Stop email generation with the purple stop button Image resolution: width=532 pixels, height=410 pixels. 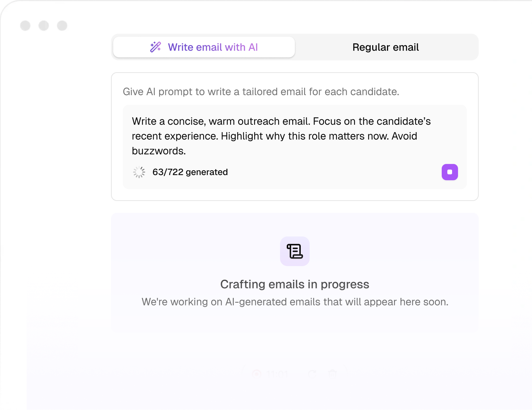tap(449, 172)
